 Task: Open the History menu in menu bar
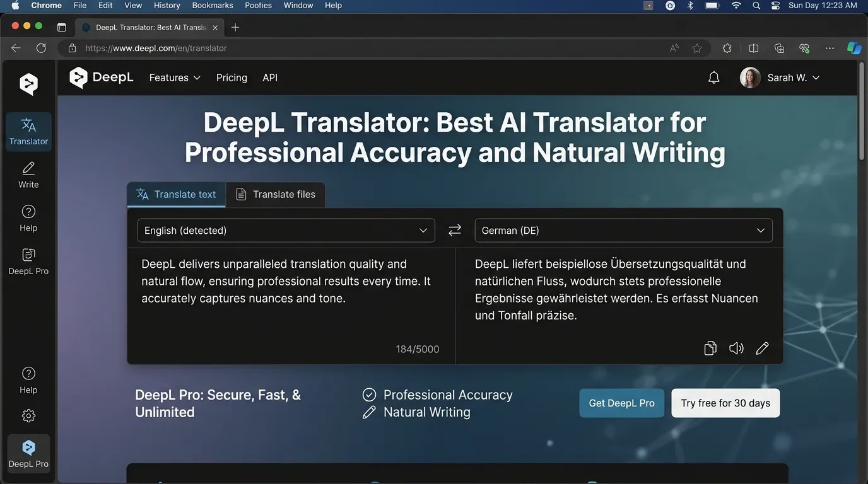click(167, 6)
